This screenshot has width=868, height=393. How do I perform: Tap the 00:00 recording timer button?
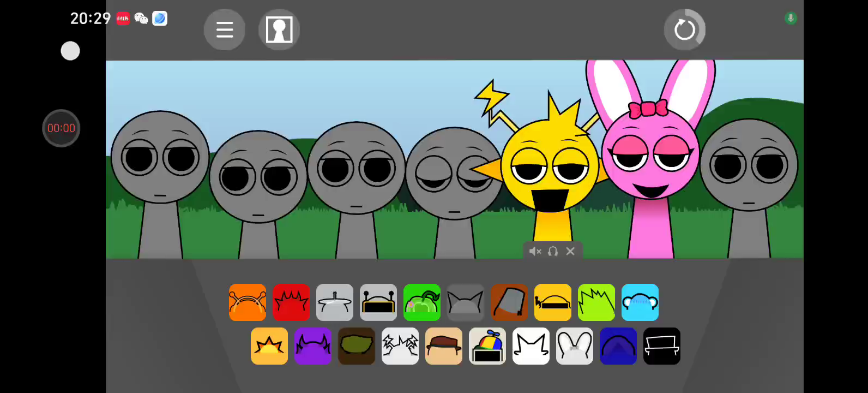point(61,128)
